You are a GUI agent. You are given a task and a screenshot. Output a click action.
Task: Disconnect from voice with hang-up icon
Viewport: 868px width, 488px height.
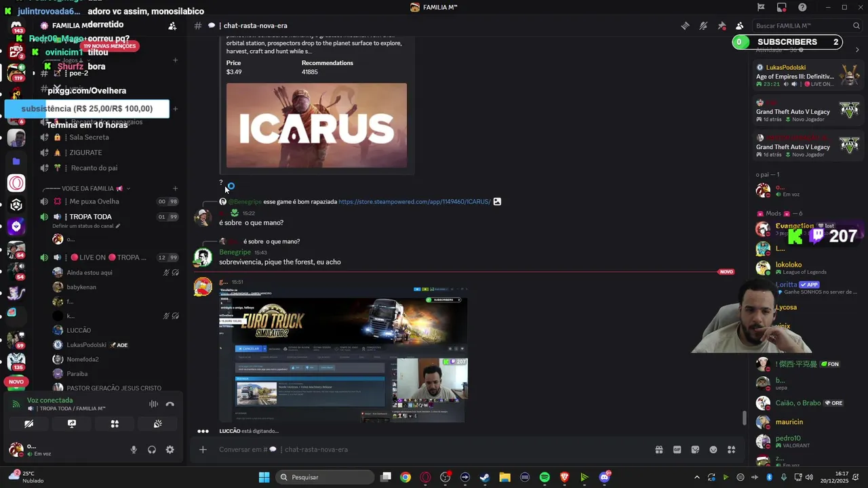170,404
